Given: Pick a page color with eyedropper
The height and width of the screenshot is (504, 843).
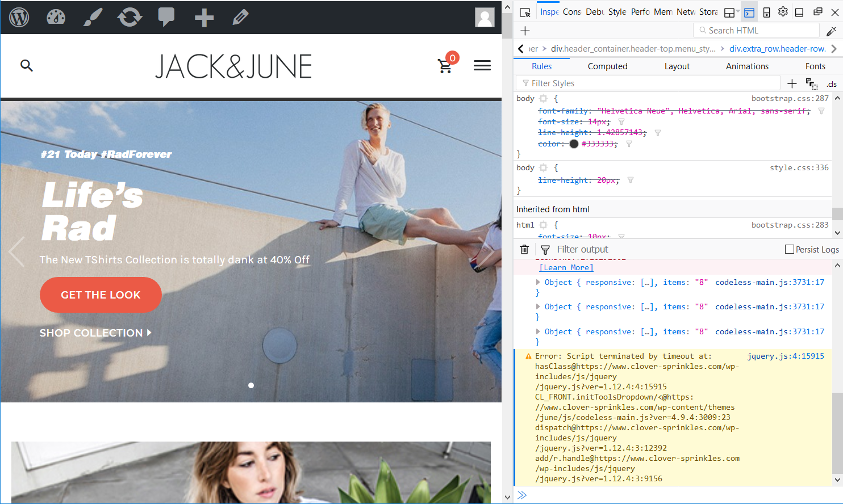Looking at the screenshot, I should click(831, 31).
